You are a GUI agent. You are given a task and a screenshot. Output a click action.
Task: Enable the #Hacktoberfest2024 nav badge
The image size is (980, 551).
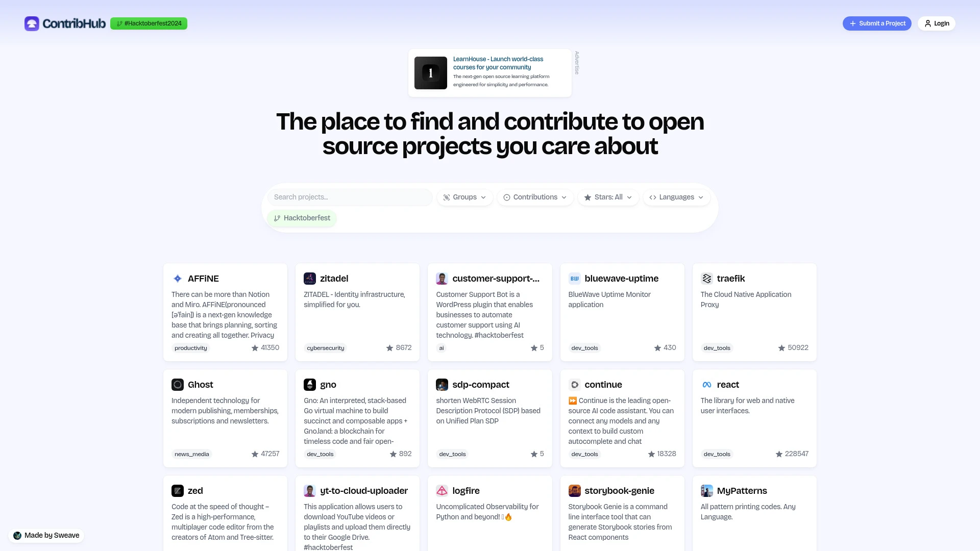[x=148, y=23]
